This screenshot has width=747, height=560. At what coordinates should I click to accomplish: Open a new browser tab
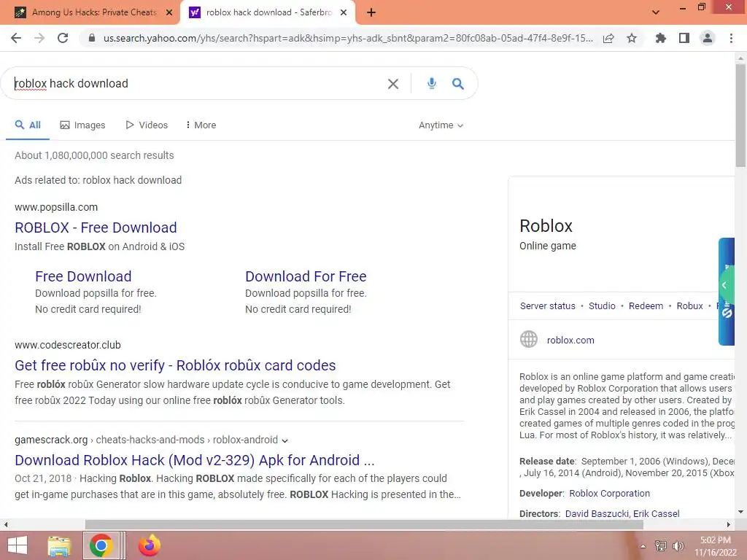click(x=371, y=12)
